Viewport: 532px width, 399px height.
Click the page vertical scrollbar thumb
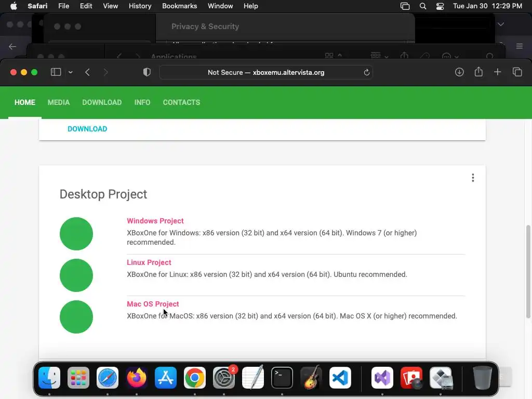click(528, 271)
